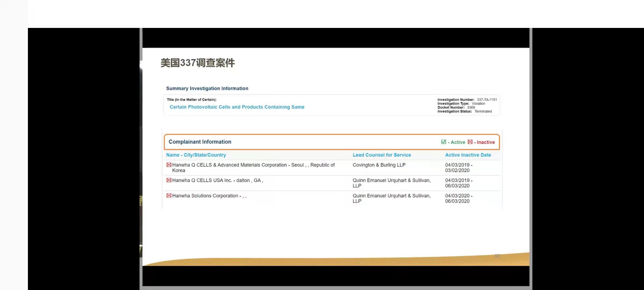
Task: Click the red Inactive X legend icon
Action: click(470, 142)
